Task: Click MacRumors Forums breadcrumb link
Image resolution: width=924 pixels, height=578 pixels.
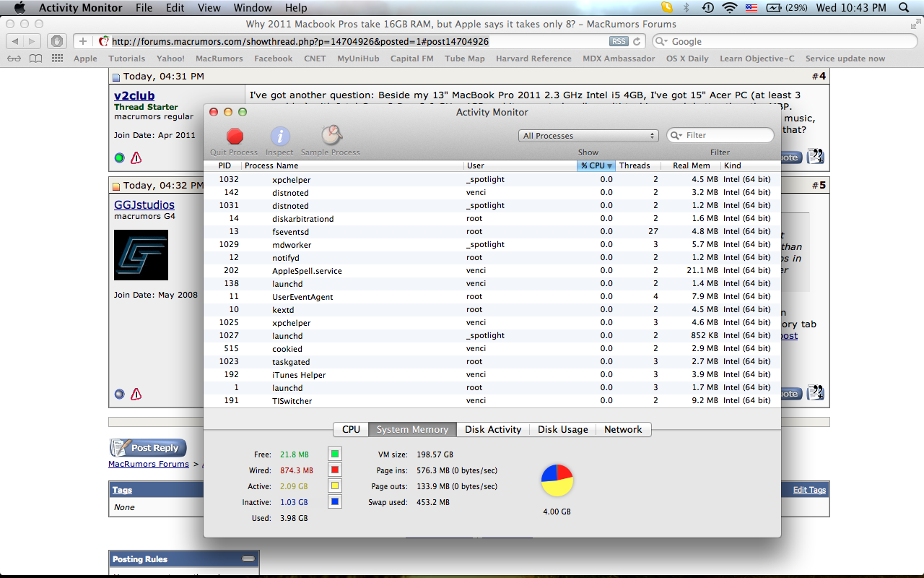Action: coord(149,464)
